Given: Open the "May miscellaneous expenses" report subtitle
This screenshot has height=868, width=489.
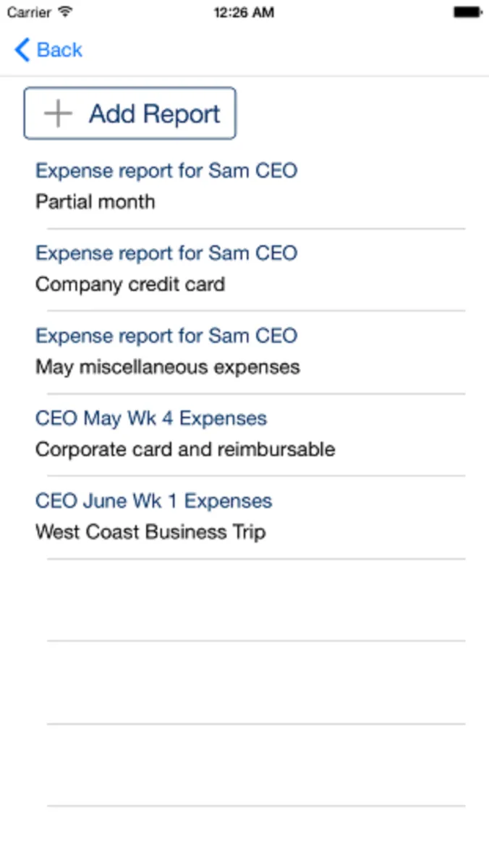Looking at the screenshot, I should [x=168, y=367].
